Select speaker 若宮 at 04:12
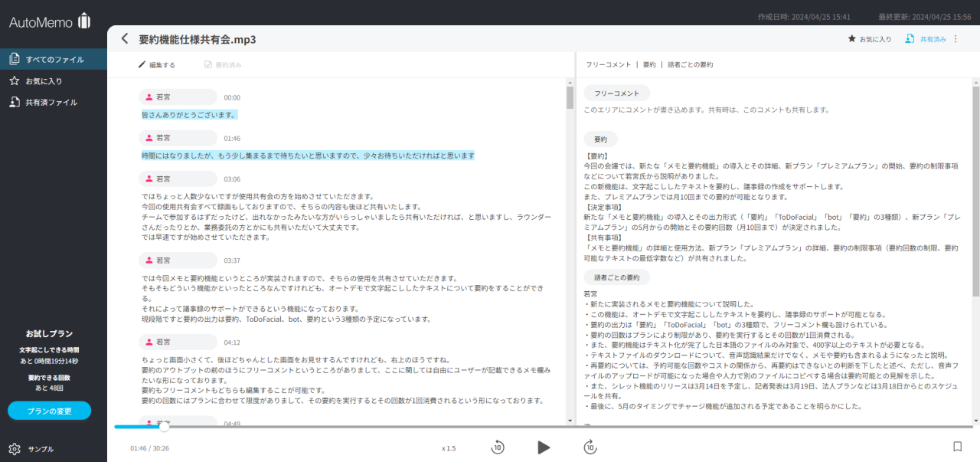This screenshot has width=980, height=462. (x=178, y=342)
